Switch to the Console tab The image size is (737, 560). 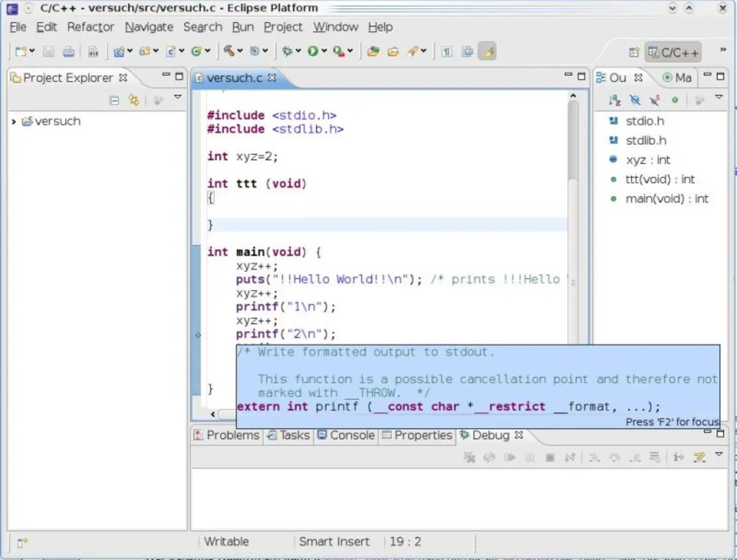pos(347,435)
